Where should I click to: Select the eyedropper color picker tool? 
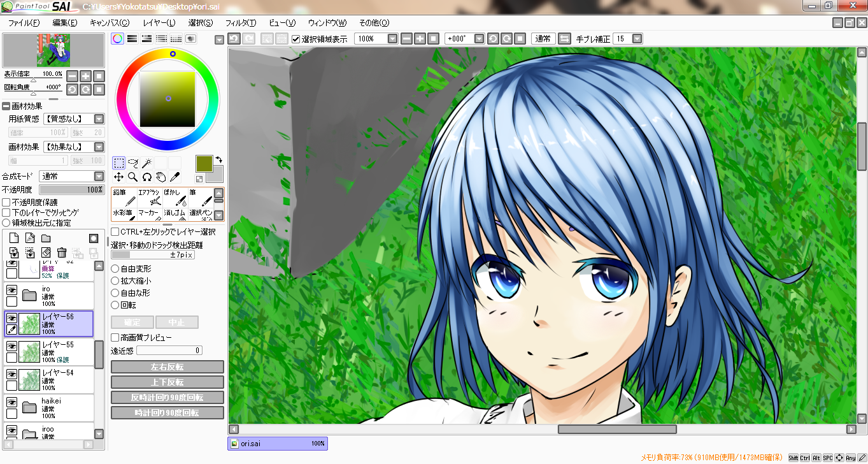[x=175, y=177]
